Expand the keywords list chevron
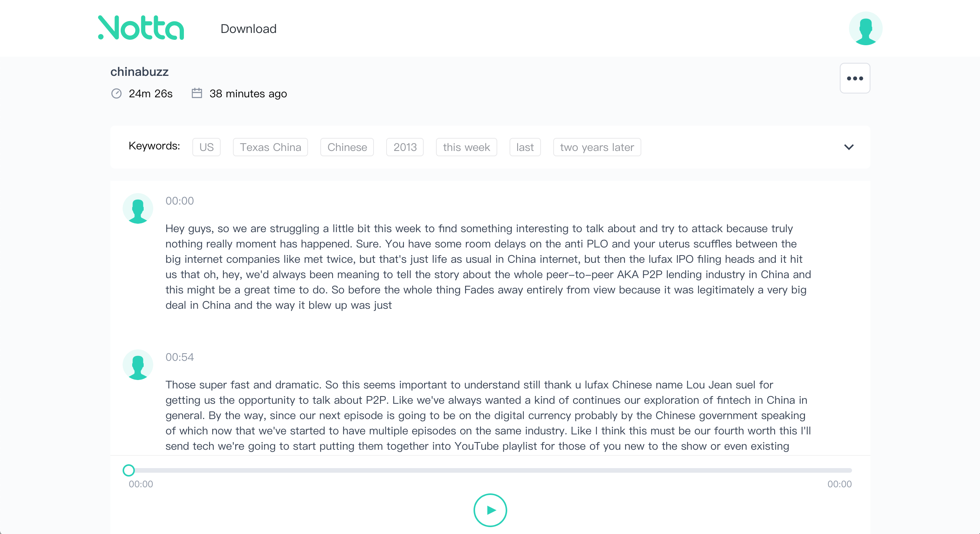This screenshot has height=534, width=980. [x=849, y=147]
